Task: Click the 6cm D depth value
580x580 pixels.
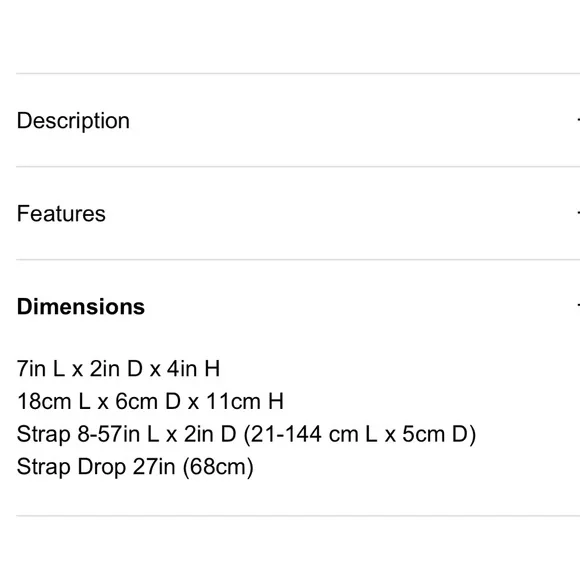Action: tap(148, 401)
